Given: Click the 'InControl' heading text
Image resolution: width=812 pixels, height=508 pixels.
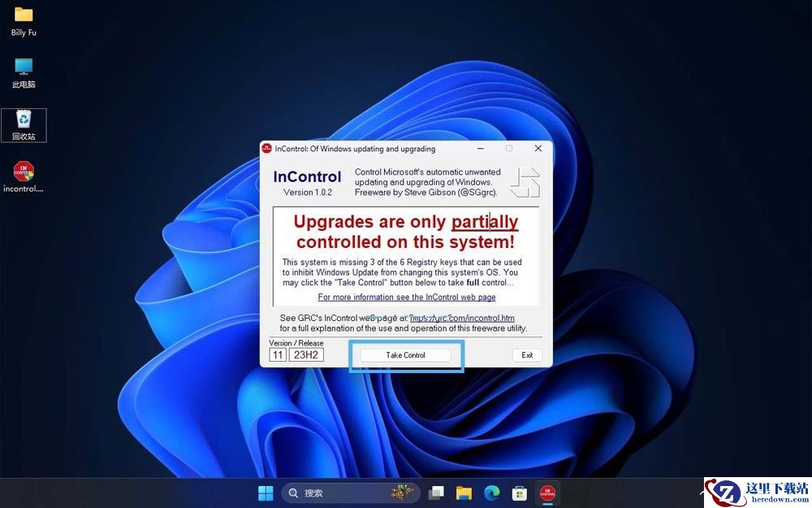Looking at the screenshot, I should pos(307,176).
